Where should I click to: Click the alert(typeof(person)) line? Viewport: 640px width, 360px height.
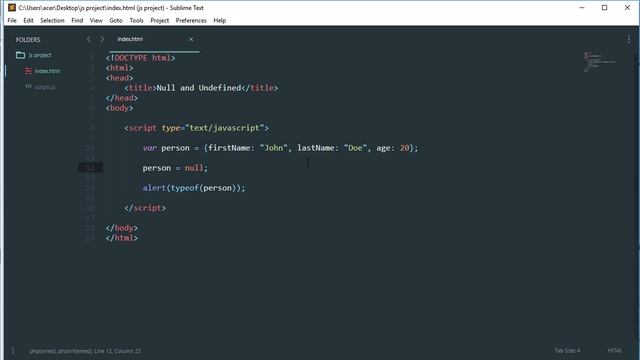point(194,188)
